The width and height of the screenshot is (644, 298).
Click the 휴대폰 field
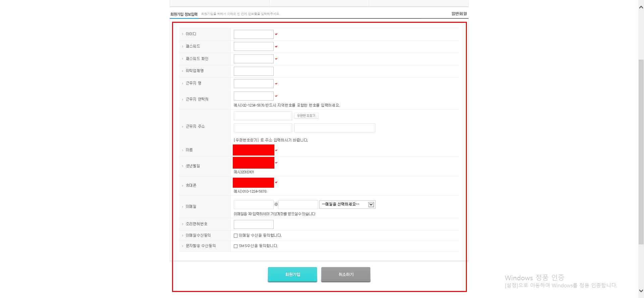pos(254,183)
